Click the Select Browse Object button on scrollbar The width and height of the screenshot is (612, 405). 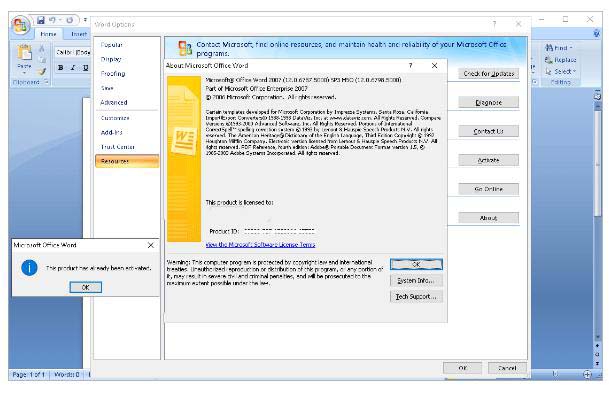pos(597,354)
